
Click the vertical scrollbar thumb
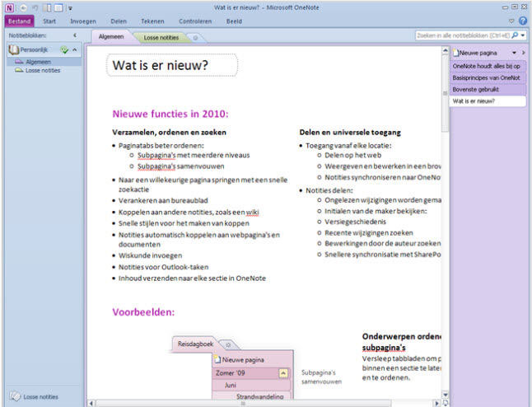(446, 93)
